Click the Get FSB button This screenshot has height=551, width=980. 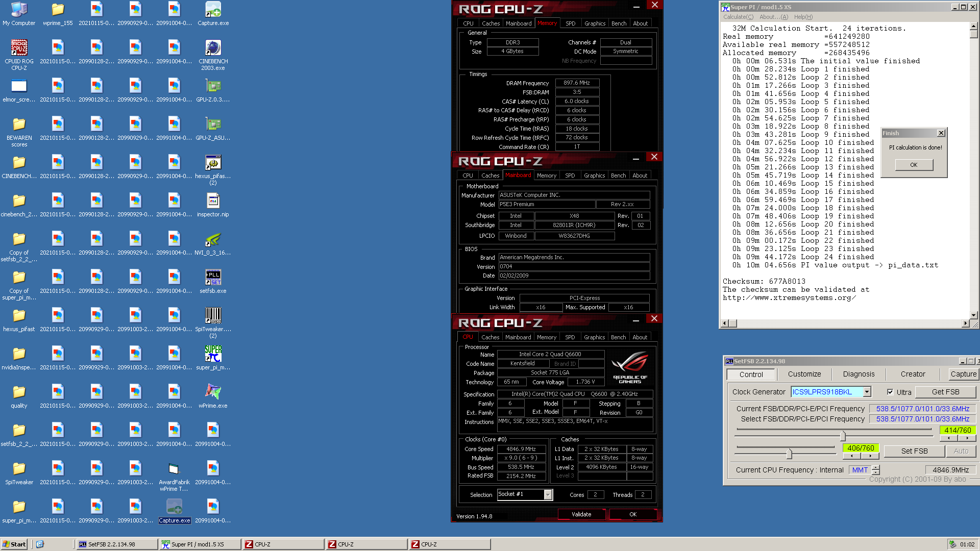(x=945, y=392)
